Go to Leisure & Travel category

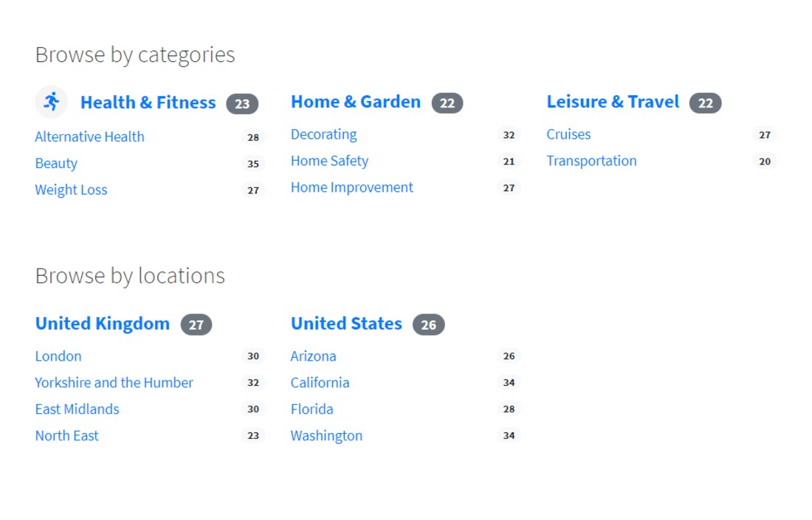click(612, 102)
